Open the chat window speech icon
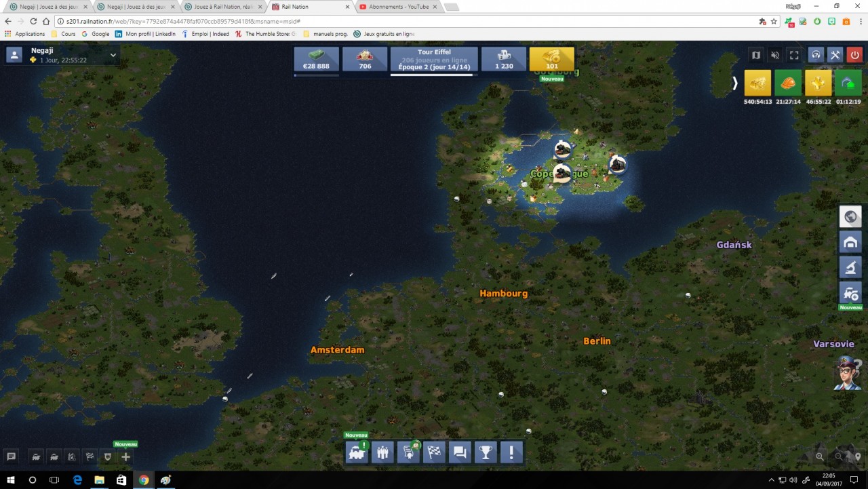The width and height of the screenshot is (868, 489). [x=11, y=456]
